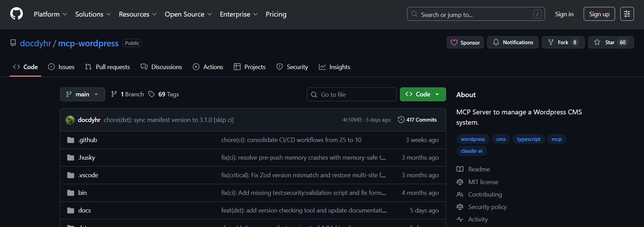
Task: Open the pre-push memory crashes commit message
Action: click(304, 158)
